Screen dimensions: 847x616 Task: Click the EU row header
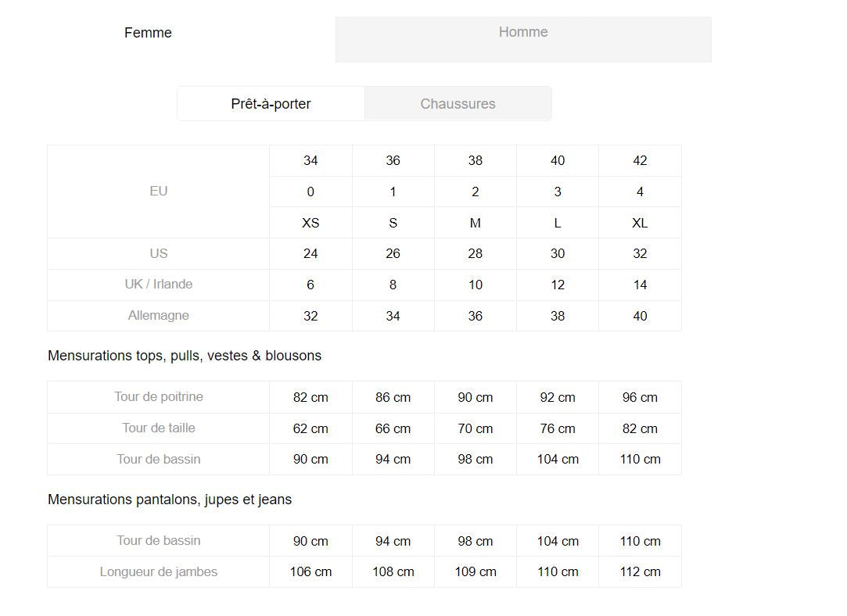click(158, 191)
